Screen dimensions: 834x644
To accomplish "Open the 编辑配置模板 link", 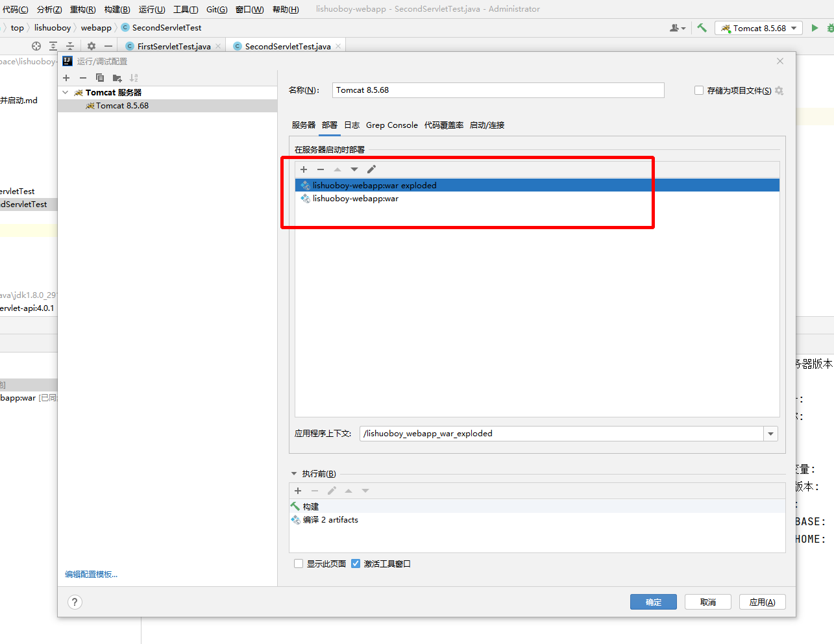I will [91, 575].
